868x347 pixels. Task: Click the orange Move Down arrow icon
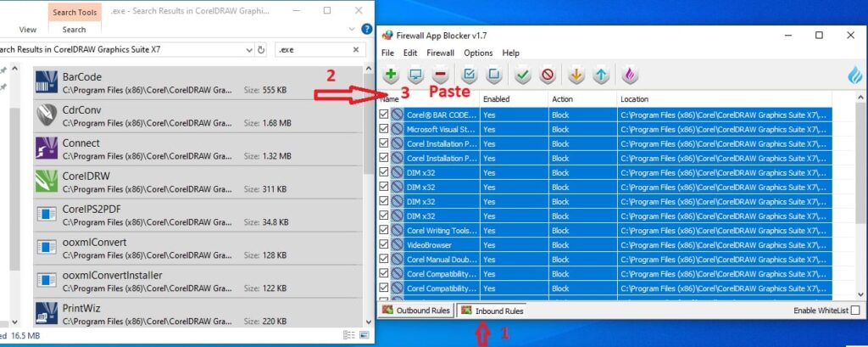(576, 75)
